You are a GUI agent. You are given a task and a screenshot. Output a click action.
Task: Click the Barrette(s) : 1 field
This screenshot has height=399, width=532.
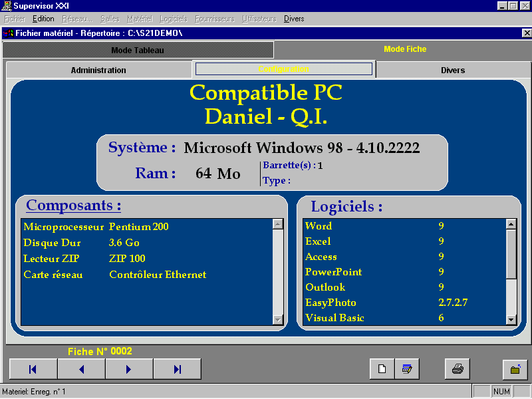coord(293,165)
